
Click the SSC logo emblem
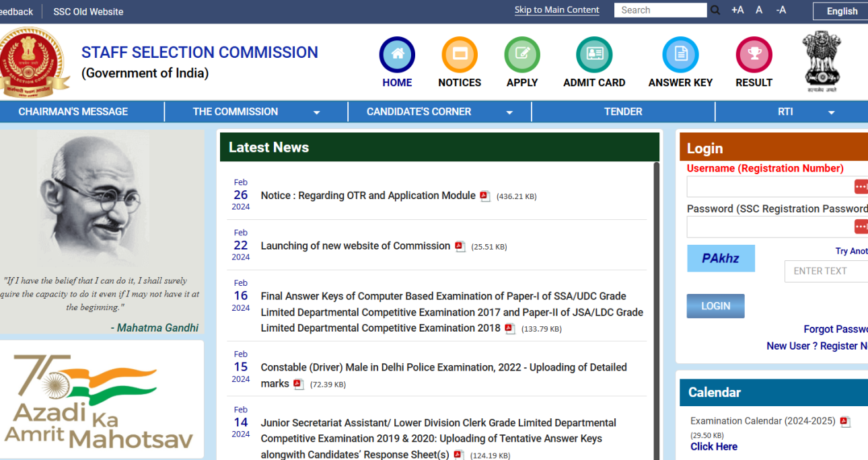34,62
